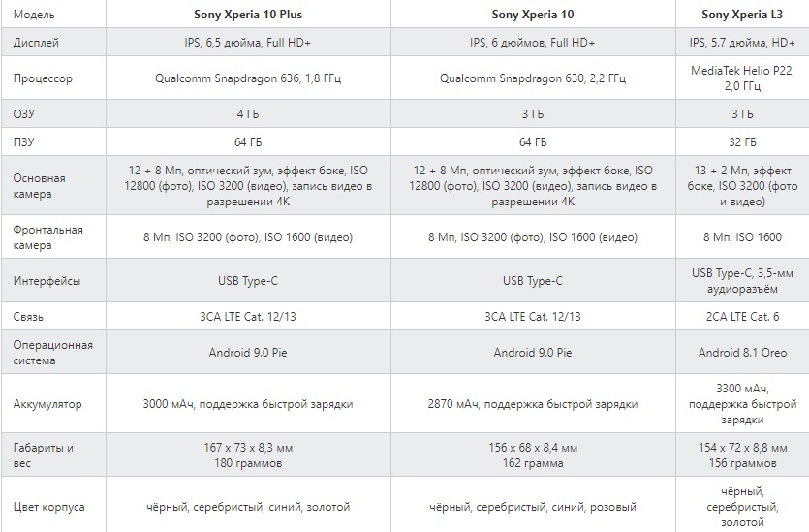Image resolution: width=809 pixels, height=532 pixels.
Task: Click the Sony Xperia L3 column header
Action: (x=742, y=15)
